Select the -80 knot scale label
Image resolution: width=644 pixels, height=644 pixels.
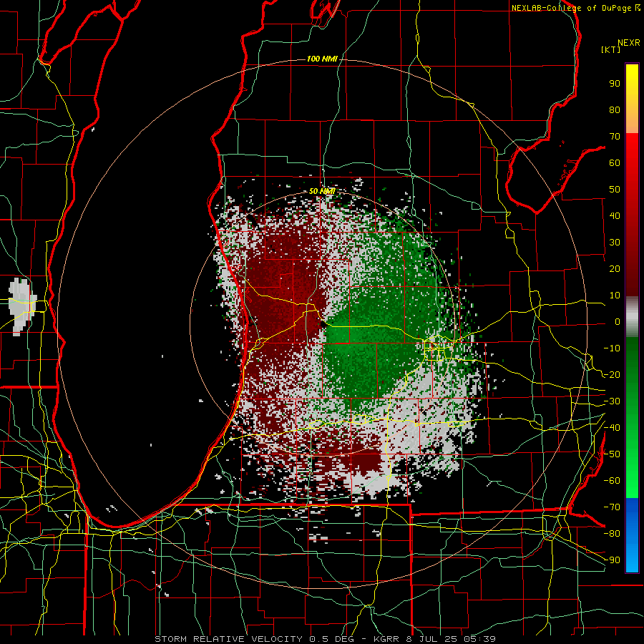pyautogui.click(x=612, y=534)
